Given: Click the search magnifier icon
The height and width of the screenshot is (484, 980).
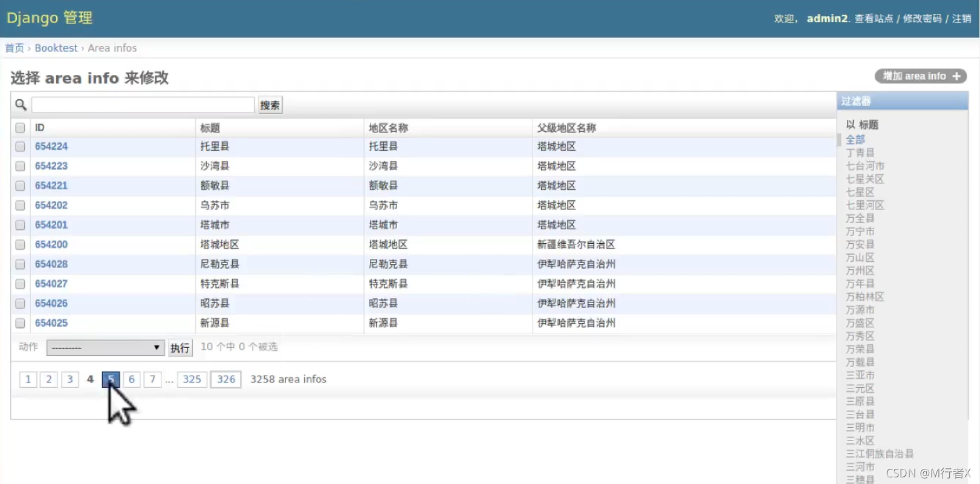Looking at the screenshot, I should [x=21, y=105].
